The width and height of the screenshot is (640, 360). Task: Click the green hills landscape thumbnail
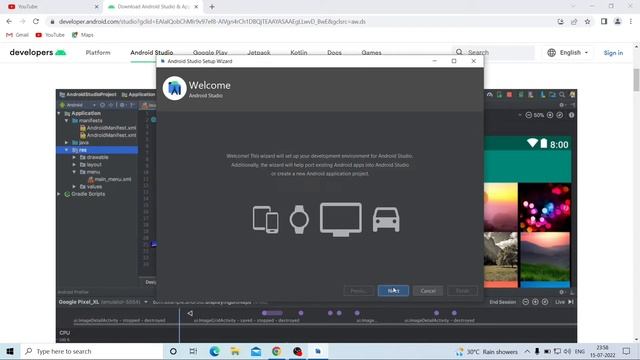[544, 257]
